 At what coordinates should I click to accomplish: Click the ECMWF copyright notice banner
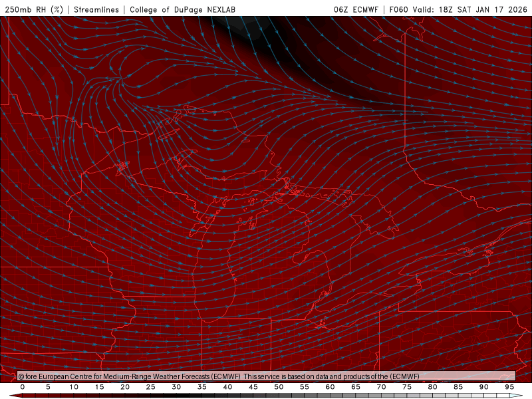[267, 376]
